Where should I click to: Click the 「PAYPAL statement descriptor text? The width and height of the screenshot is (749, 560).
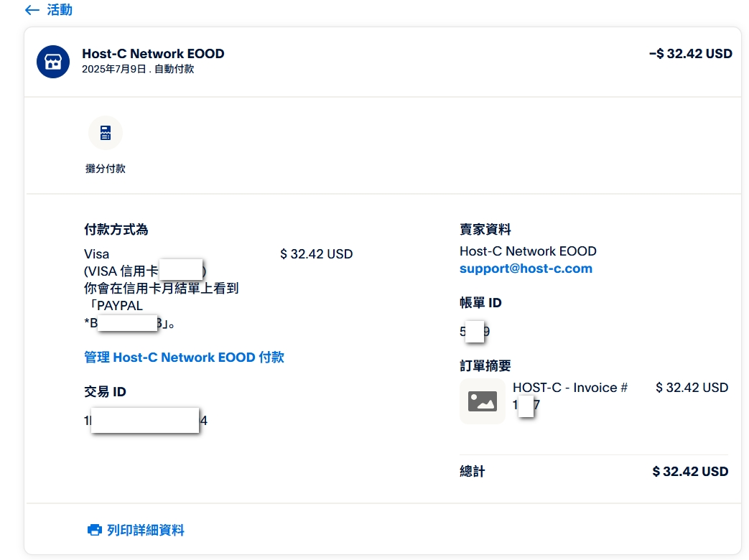tap(116, 306)
